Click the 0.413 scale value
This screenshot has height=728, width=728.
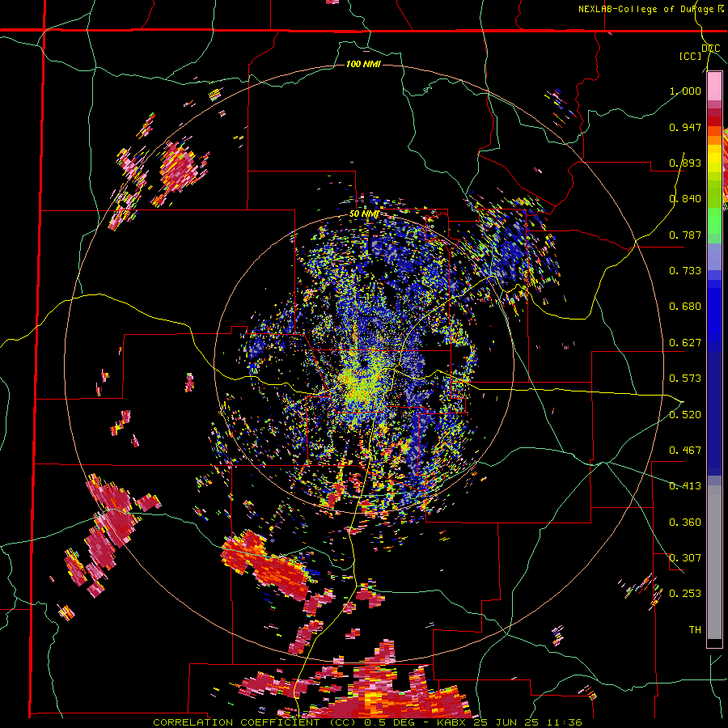pos(685,486)
